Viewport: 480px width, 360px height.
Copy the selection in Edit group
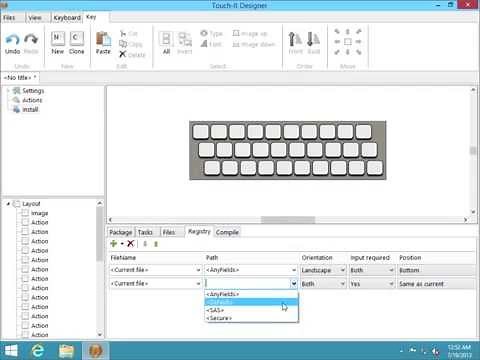tap(131, 44)
